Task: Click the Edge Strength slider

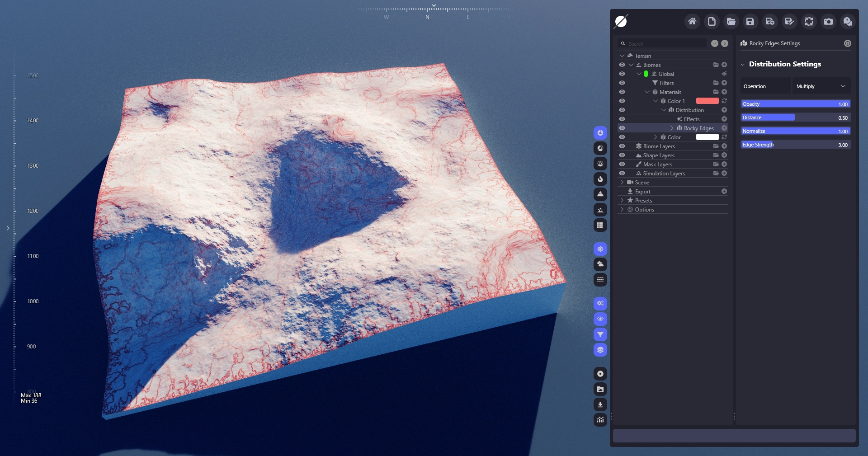Action: 796,145
